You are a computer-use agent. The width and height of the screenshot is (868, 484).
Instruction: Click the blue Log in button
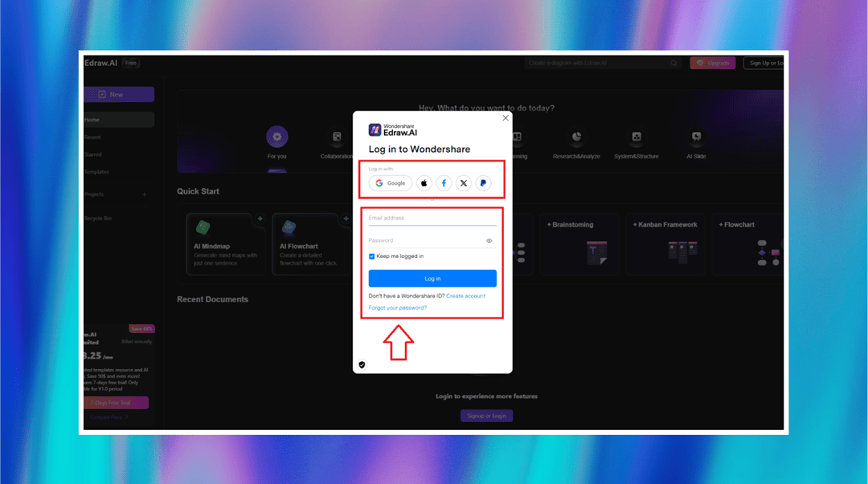(432, 278)
